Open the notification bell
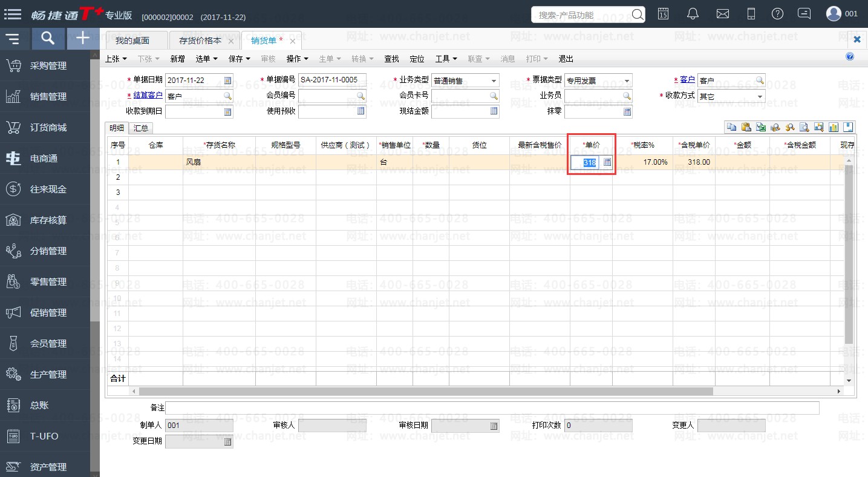 [x=693, y=14]
